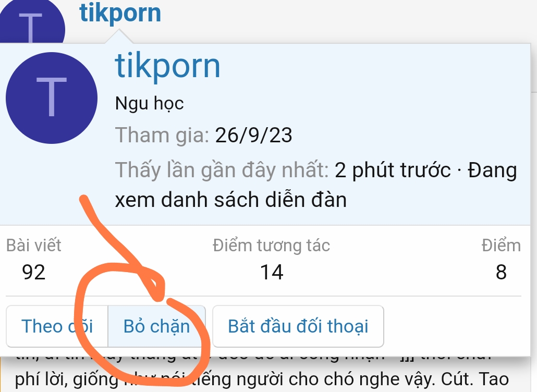537x392 pixels.
Task: Click the xem danh sách diễn đàn activity text
Action: click(231, 200)
